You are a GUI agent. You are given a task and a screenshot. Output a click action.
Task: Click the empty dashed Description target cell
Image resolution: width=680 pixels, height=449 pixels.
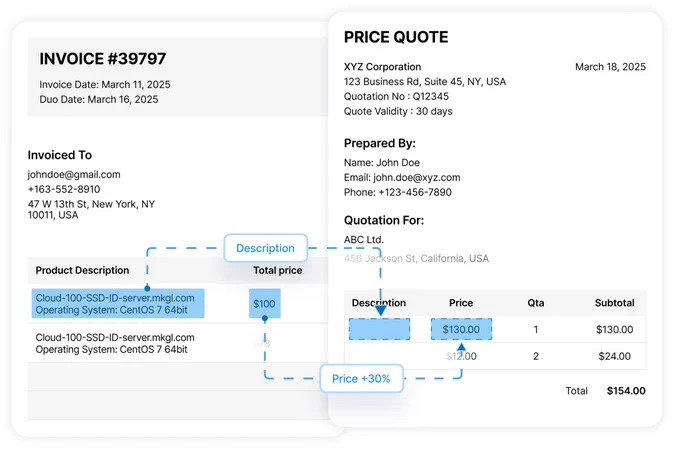click(x=379, y=329)
